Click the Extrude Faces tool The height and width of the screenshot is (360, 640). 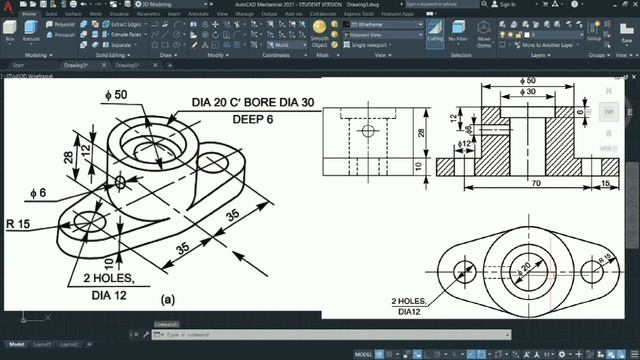(x=122, y=35)
